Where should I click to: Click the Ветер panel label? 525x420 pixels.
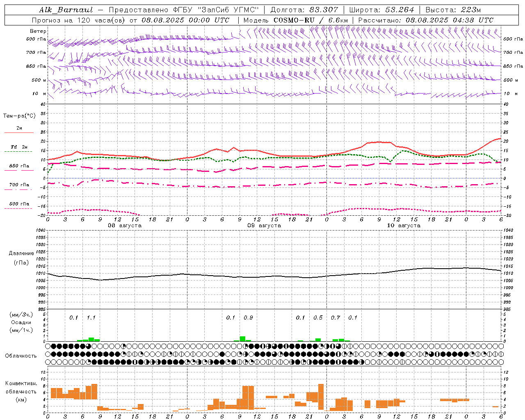38,31
